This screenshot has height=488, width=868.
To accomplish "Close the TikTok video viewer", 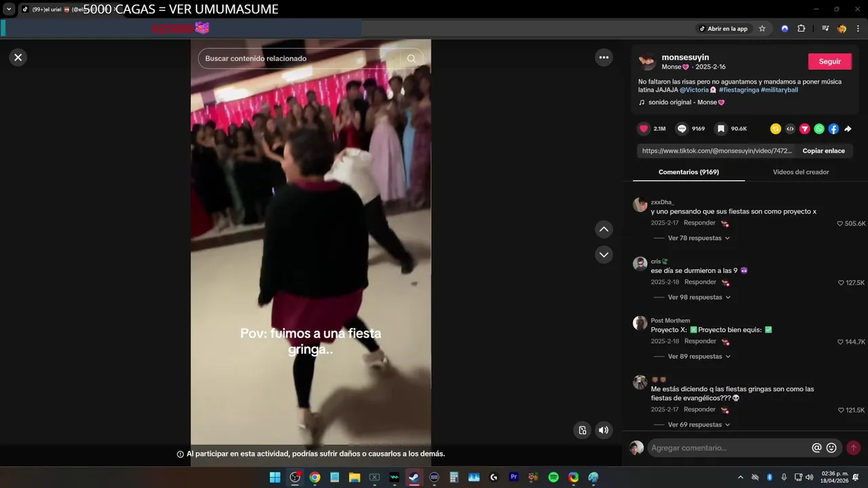I will click(18, 58).
